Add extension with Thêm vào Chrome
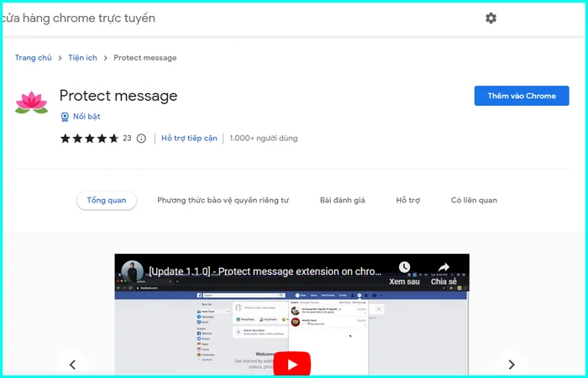Viewport: 588px width, 378px height. [x=522, y=96]
